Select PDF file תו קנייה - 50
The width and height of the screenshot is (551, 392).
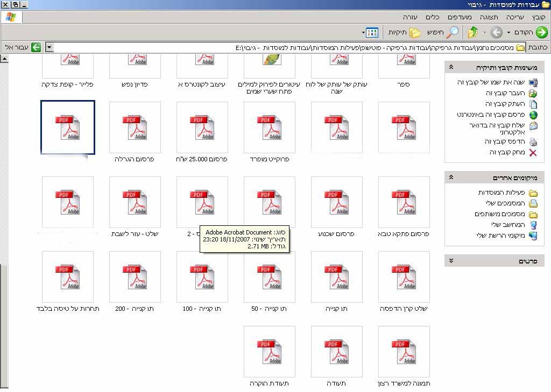[270, 277]
